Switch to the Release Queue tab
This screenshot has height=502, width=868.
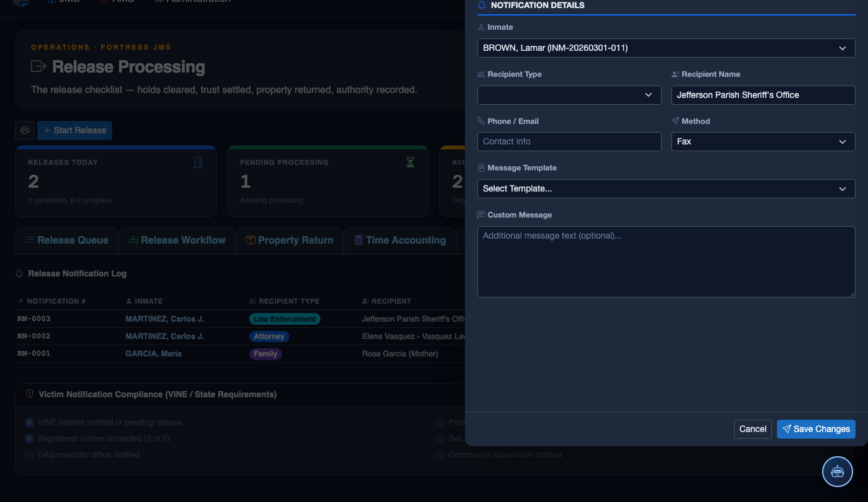click(x=67, y=240)
